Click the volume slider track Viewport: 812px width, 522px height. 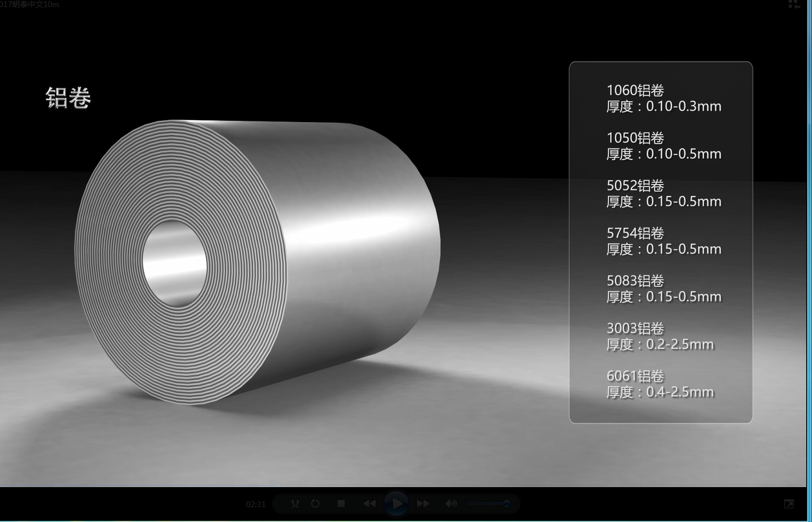[487, 504]
